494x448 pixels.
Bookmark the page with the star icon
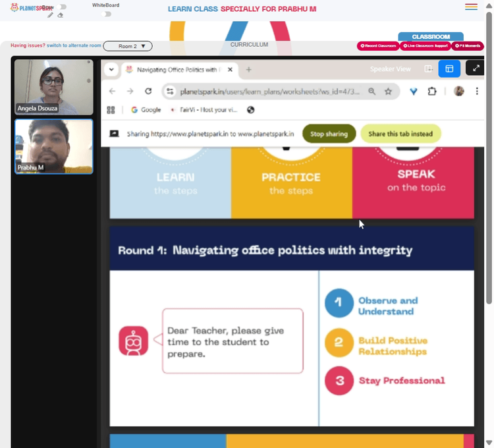[388, 92]
